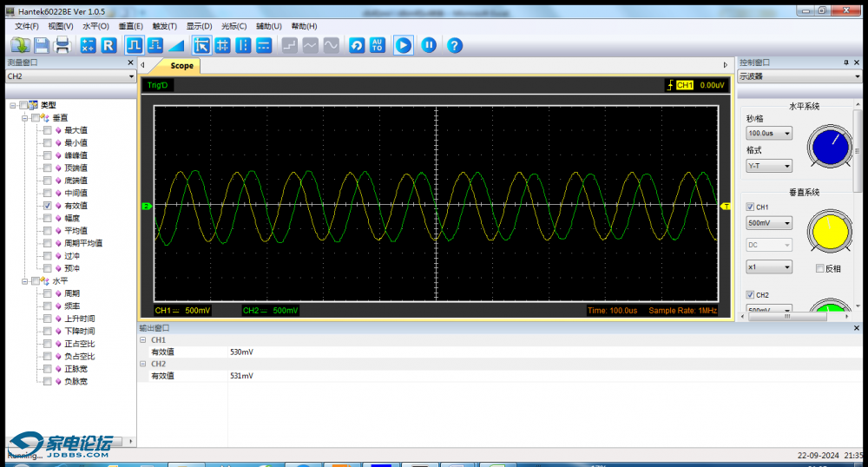Image resolution: width=868 pixels, height=467 pixels.
Task: Uncheck the 有效值 measurement checkbox
Action: 48,206
